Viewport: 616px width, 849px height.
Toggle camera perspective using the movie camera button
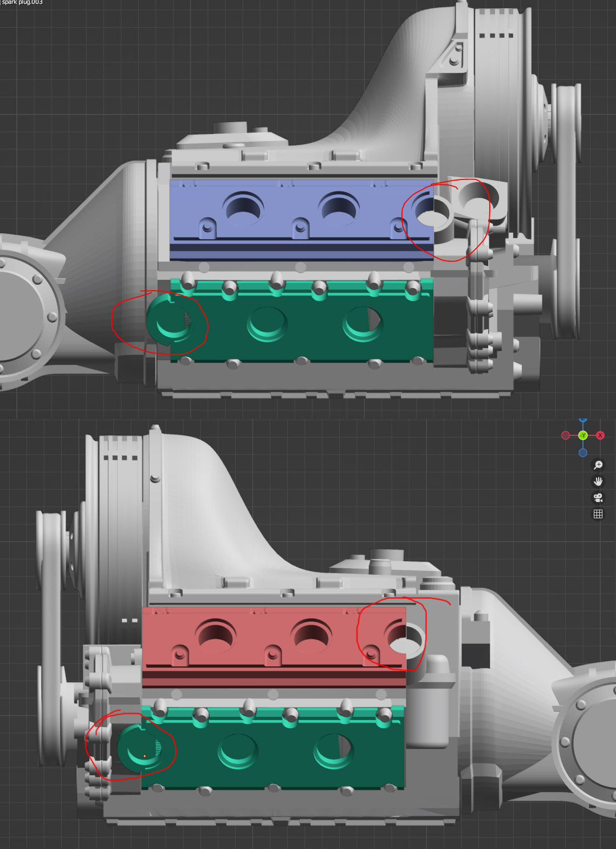[598, 498]
